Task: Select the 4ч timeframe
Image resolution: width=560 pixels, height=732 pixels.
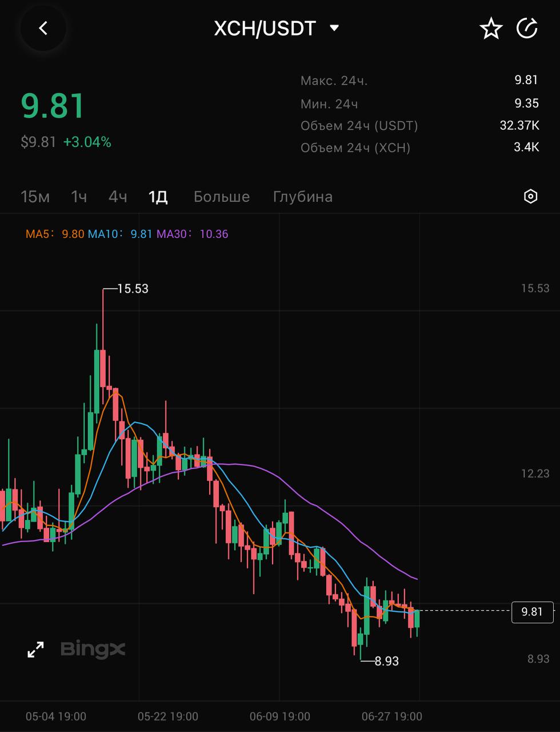Action: [x=118, y=197]
